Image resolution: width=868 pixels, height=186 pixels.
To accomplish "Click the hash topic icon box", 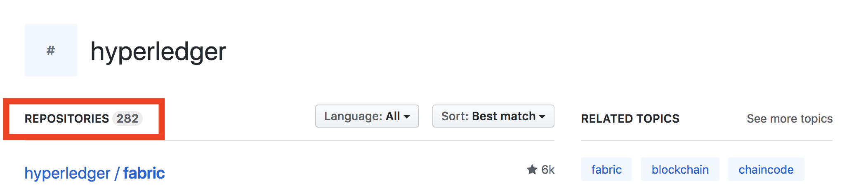I will [x=51, y=50].
